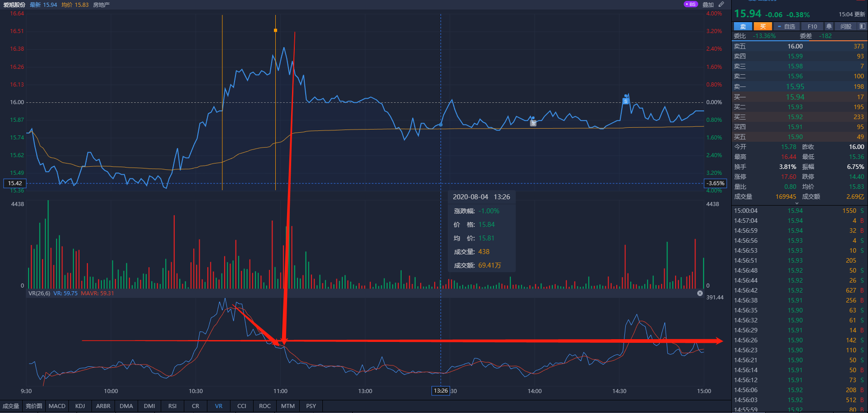Screen dimensions: 868x413
Task: Open the 问股 ask-stock button
Action: coord(846,26)
